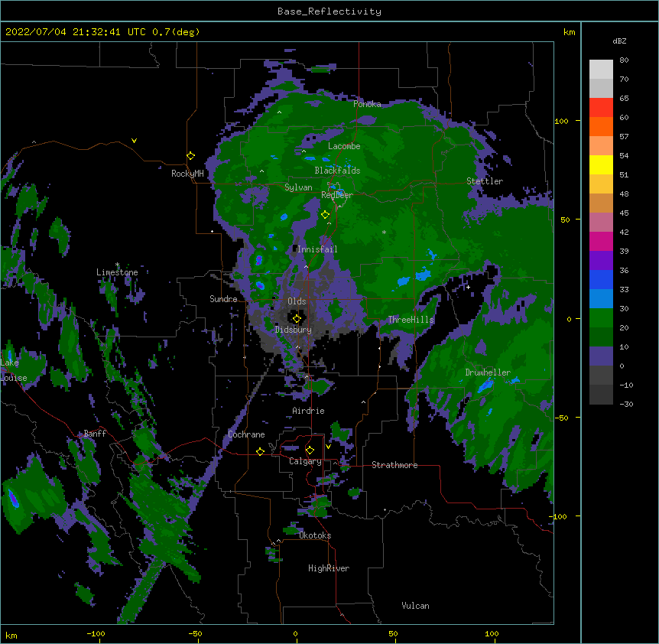Select the ThreeHills label
Screen dimensions: 659x644
click(x=411, y=320)
